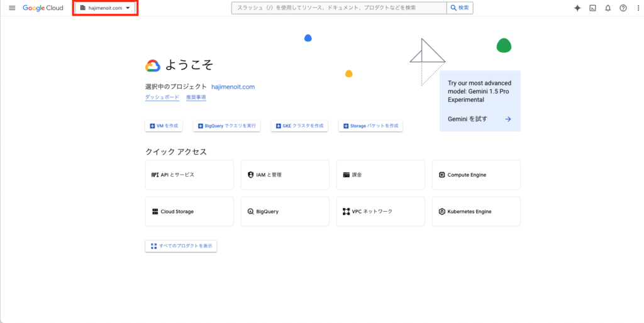This screenshot has width=644, height=323.
Task: Click Storage バケットを作成 button
Action: [370, 126]
